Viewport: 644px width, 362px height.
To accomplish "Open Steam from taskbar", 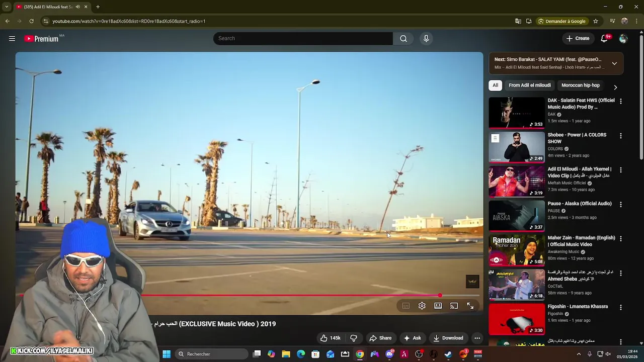I will 448,354.
